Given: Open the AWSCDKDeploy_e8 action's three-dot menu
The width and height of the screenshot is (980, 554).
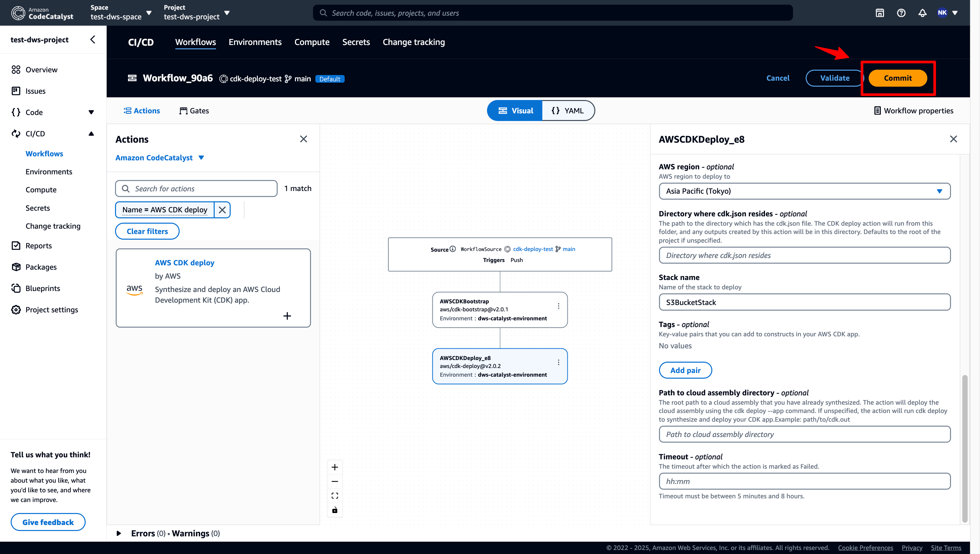Looking at the screenshot, I should [558, 362].
